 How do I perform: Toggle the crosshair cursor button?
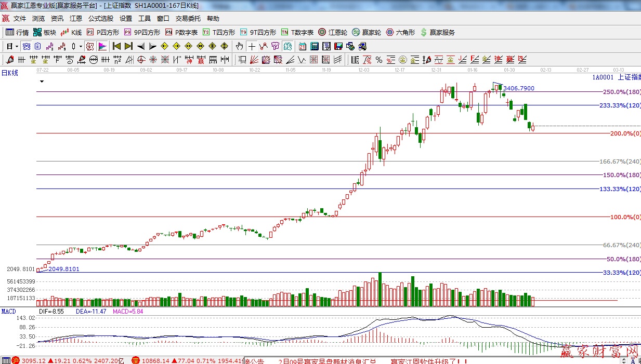coord(252,46)
